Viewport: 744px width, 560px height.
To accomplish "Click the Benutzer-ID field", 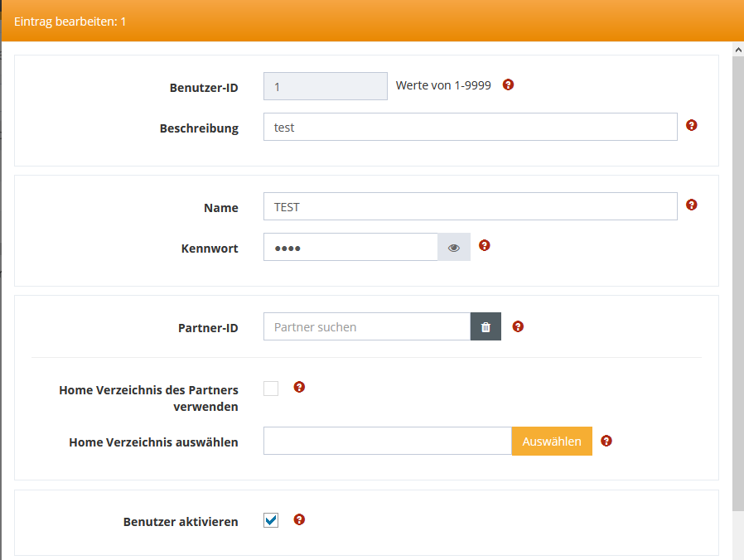I will tap(325, 86).
